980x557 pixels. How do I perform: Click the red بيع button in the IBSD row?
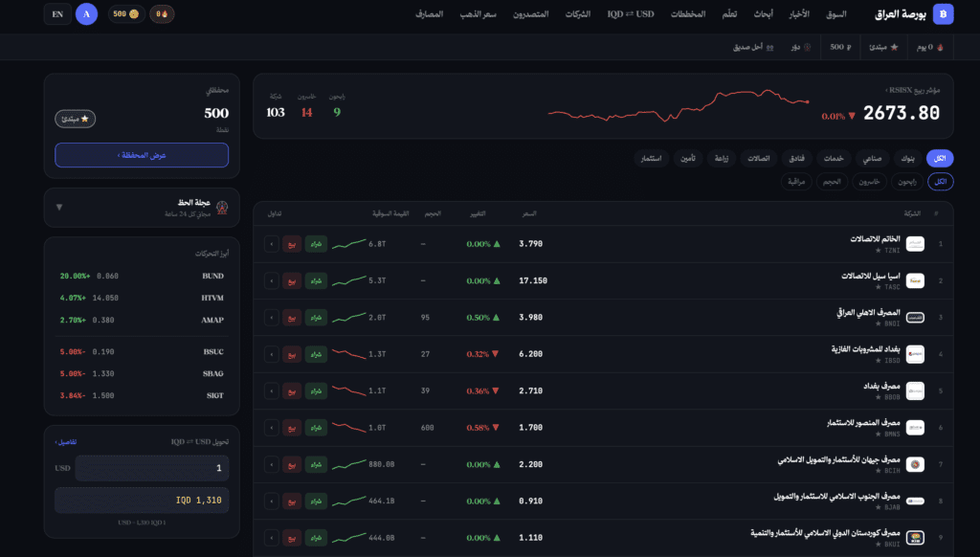[x=292, y=354]
